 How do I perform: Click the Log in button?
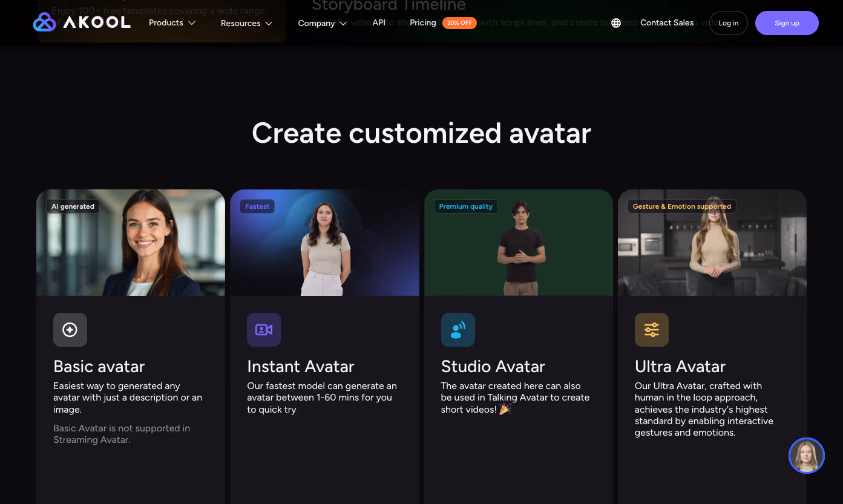[x=729, y=23]
